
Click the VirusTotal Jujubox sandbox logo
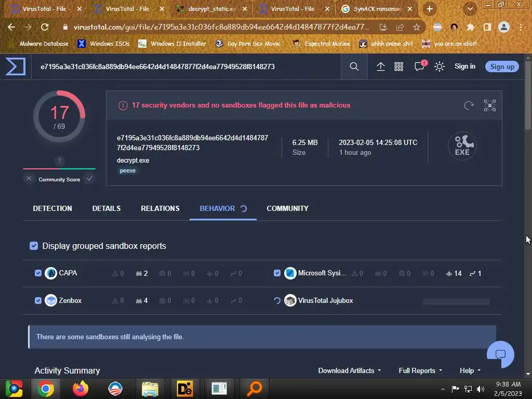(x=290, y=300)
